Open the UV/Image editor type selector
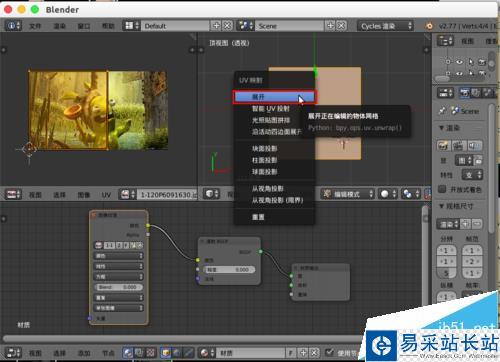Image resolution: width=500 pixels, height=362 pixels. click(14, 194)
